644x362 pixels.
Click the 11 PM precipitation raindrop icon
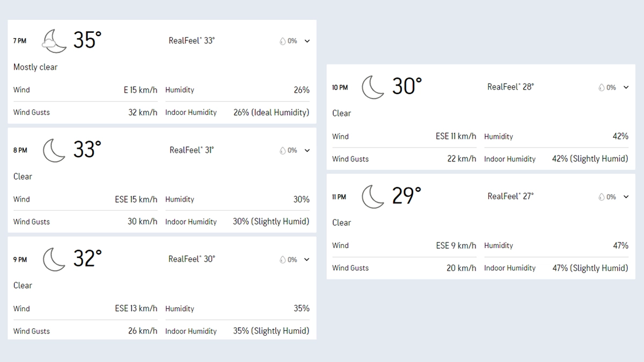(x=601, y=197)
